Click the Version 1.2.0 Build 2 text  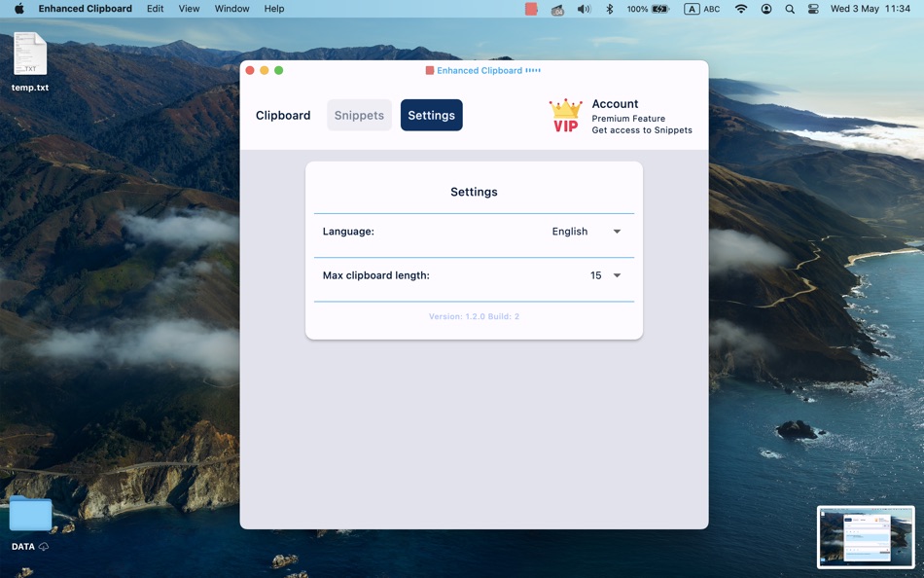[x=474, y=316]
